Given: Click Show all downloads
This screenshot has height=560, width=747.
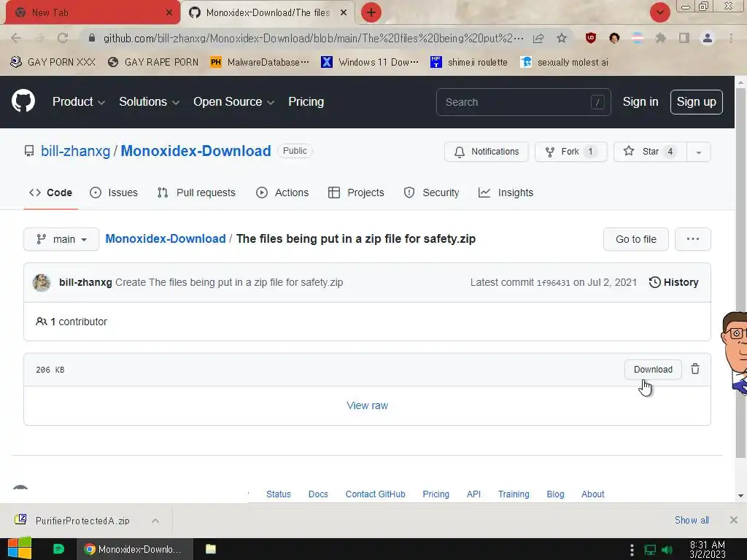Looking at the screenshot, I should [692, 520].
